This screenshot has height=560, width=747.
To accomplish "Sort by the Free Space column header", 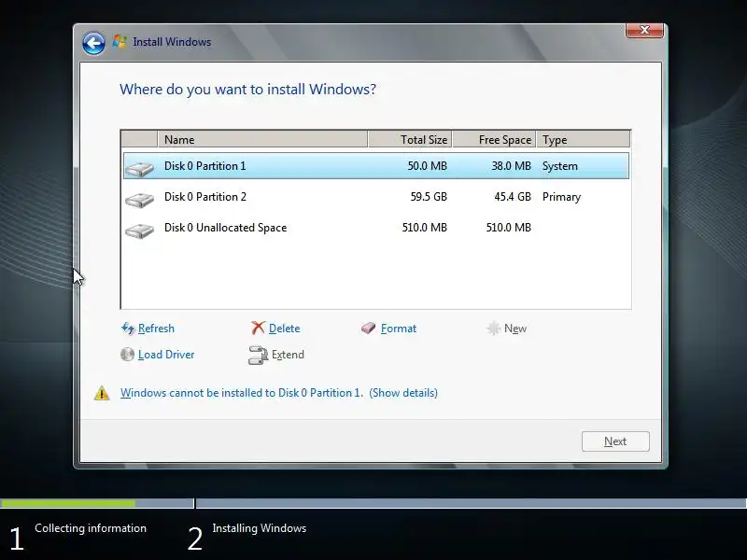I will 495,139.
